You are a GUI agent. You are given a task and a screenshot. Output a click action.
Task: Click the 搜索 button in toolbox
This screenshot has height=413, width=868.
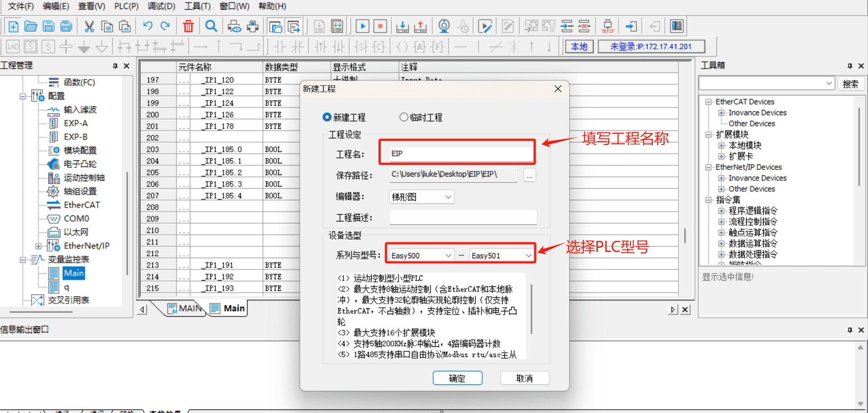click(850, 84)
